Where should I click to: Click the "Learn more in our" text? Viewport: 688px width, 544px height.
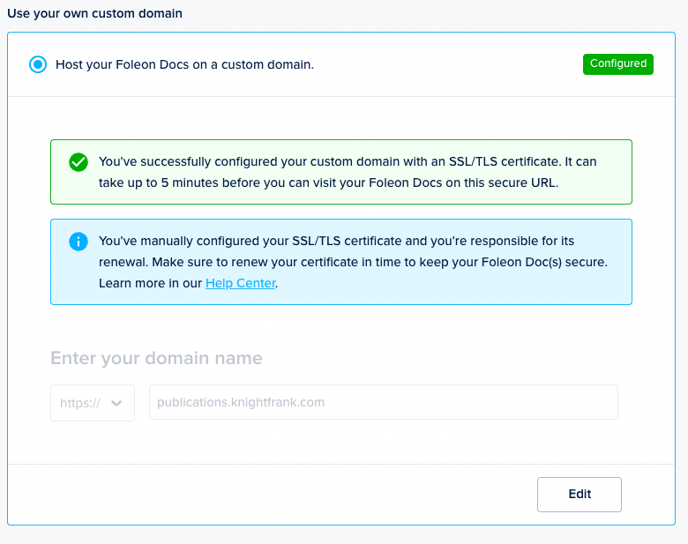(x=150, y=283)
